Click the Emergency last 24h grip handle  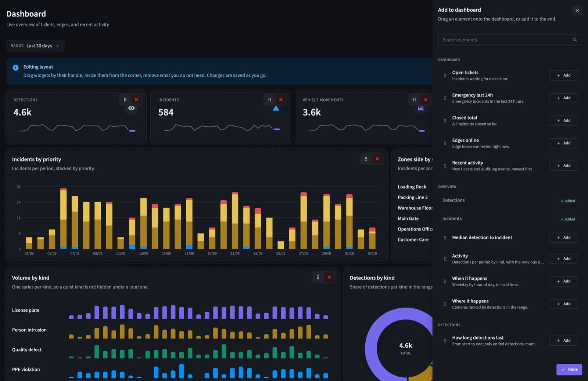click(x=445, y=98)
